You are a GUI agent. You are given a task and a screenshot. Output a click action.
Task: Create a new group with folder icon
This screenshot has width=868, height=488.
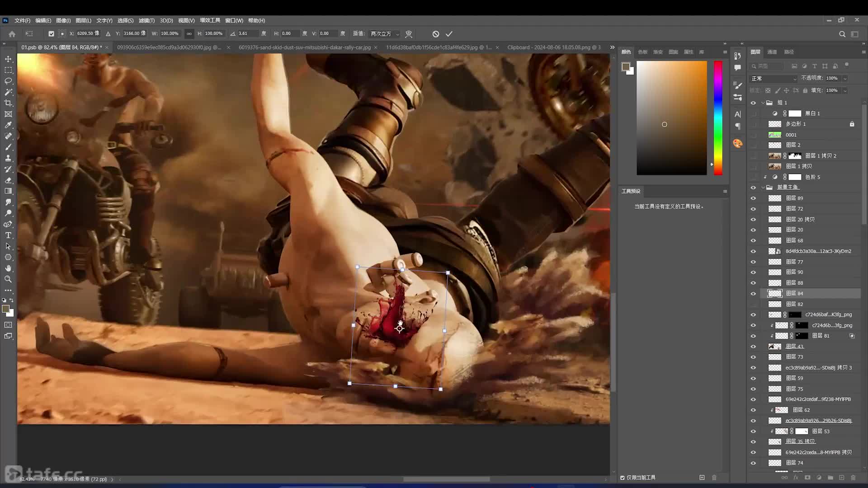(x=830, y=478)
